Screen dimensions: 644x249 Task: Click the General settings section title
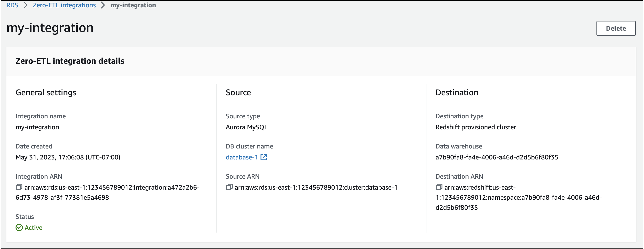(x=46, y=92)
